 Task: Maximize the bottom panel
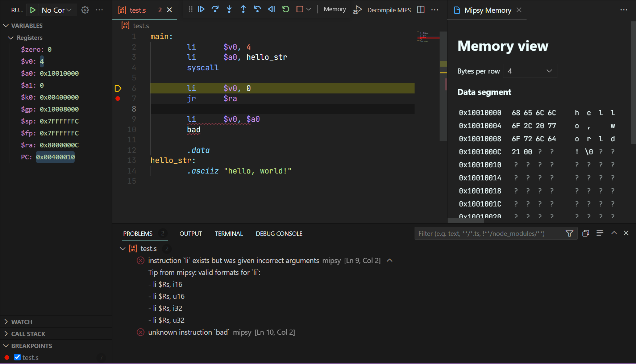click(x=614, y=233)
